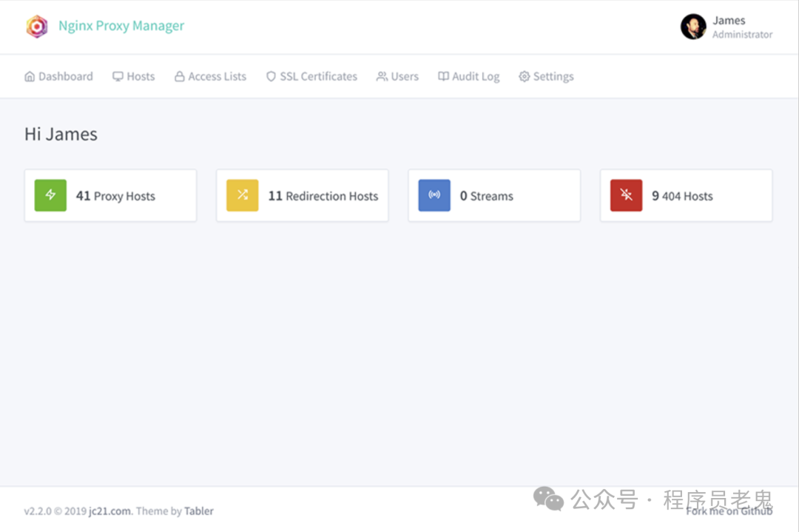Click the people icon beside Users

click(x=382, y=76)
